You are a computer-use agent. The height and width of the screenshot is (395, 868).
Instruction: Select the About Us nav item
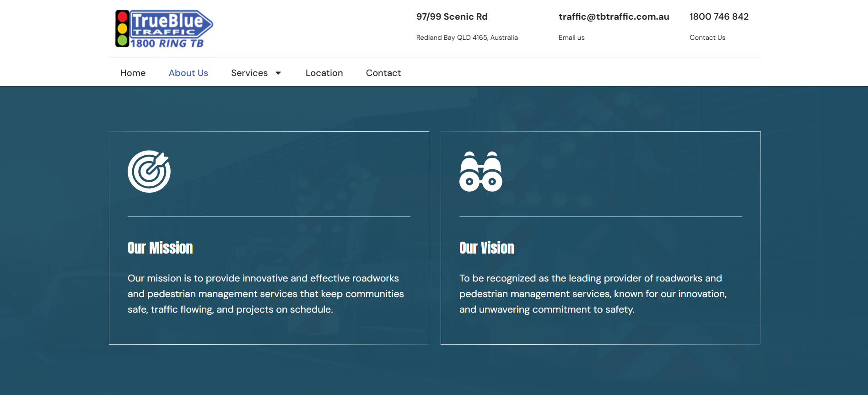pyautogui.click(x=188, y=73)
